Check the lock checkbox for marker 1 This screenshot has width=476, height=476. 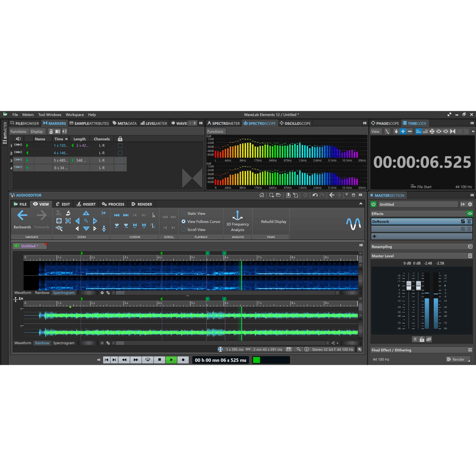pyautogui.click(x=120, y=146)
